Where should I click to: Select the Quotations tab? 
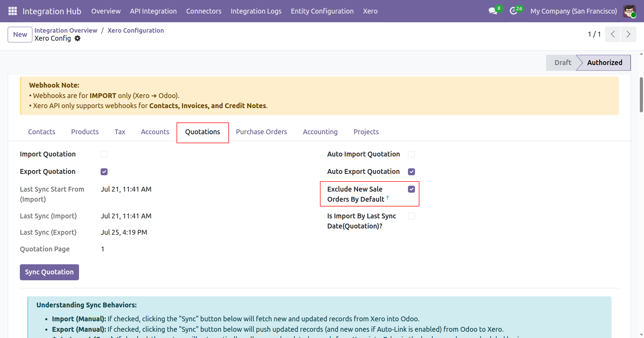(203, 132)
